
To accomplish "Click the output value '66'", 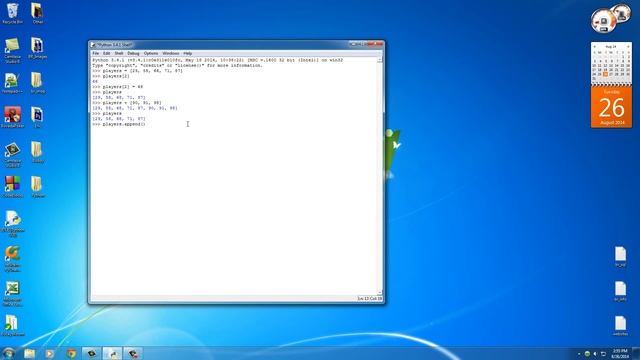I will pyautogui.click(x=95, y=82).
